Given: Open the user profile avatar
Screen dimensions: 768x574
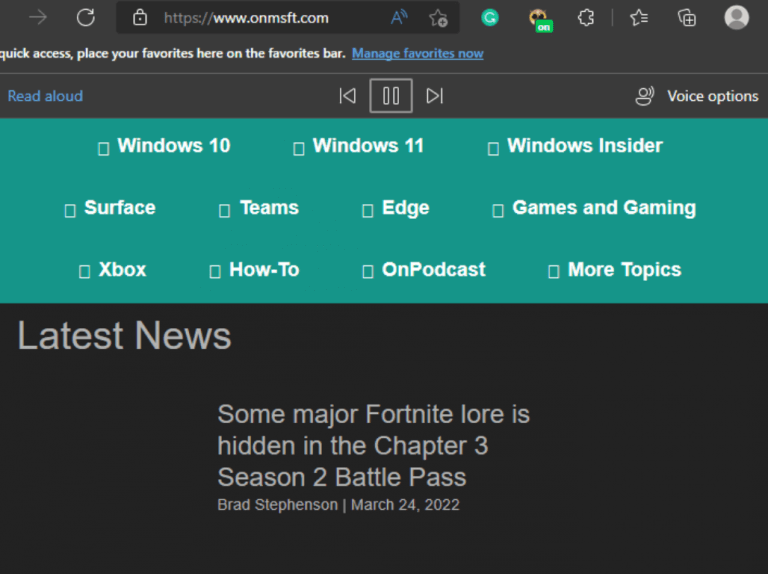Looking at the screenshot, I should (737, 17).
